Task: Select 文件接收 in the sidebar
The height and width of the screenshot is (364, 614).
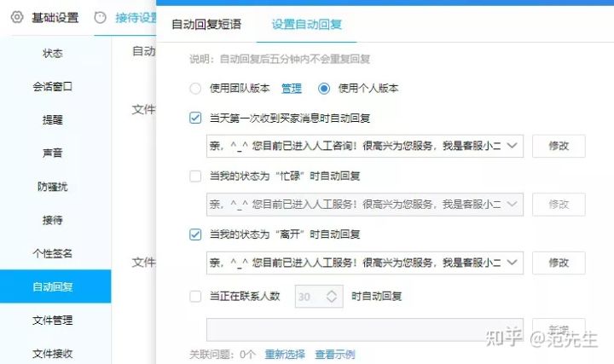Action: coord(53,354)
